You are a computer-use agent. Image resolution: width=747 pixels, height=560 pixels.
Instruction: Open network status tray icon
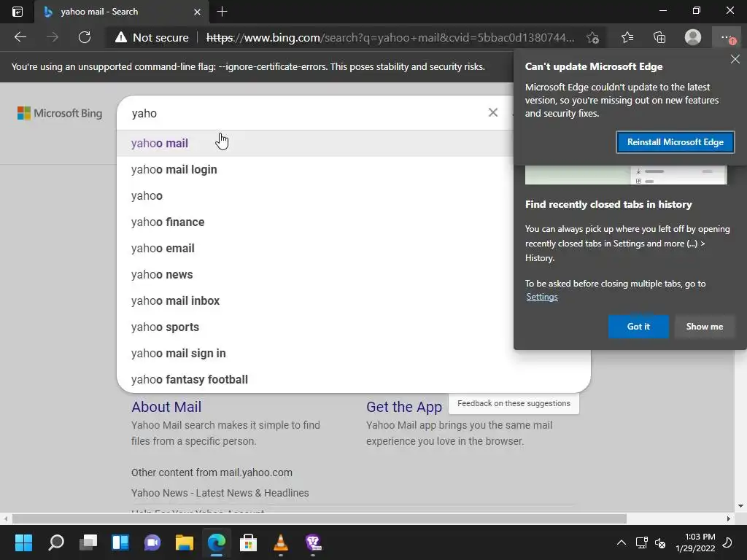point(641,542)
